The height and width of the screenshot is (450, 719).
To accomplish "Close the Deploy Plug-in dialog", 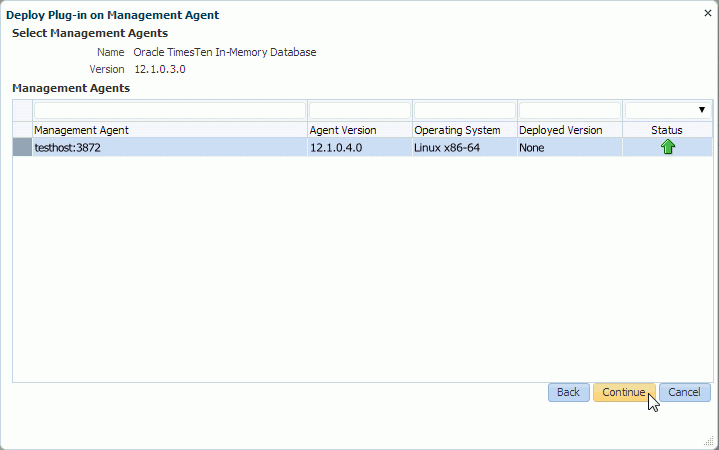I will (708, 13).
